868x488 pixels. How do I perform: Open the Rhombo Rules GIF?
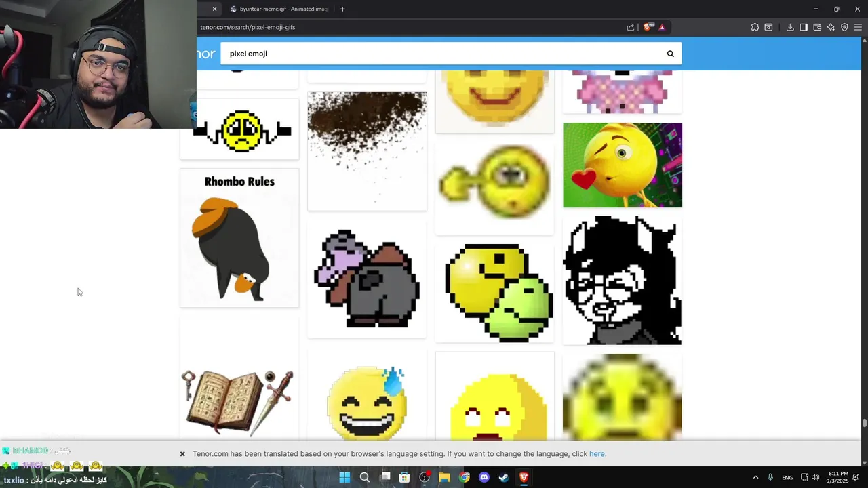coord(239,238)
